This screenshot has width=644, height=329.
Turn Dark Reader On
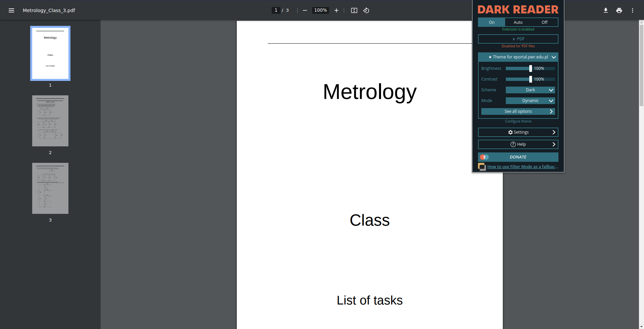point(492,22)
